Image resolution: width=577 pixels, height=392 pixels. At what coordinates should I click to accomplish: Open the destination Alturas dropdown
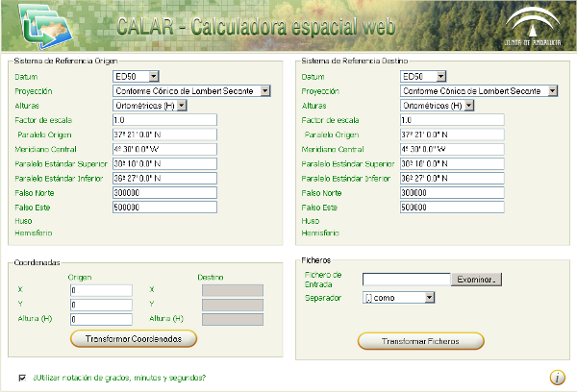pos(438,106)
